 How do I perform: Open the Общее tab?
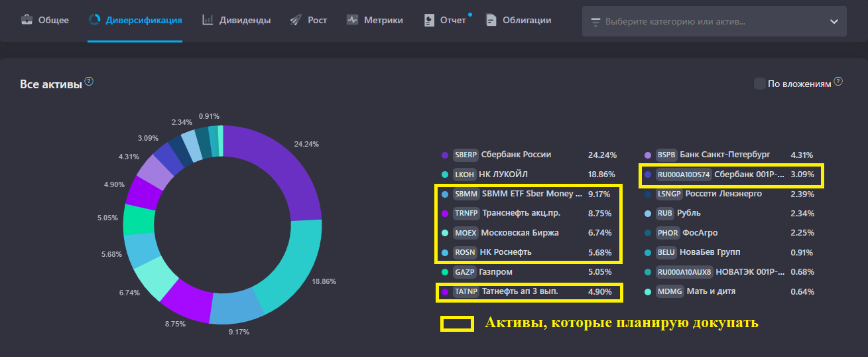pos(44,21)
